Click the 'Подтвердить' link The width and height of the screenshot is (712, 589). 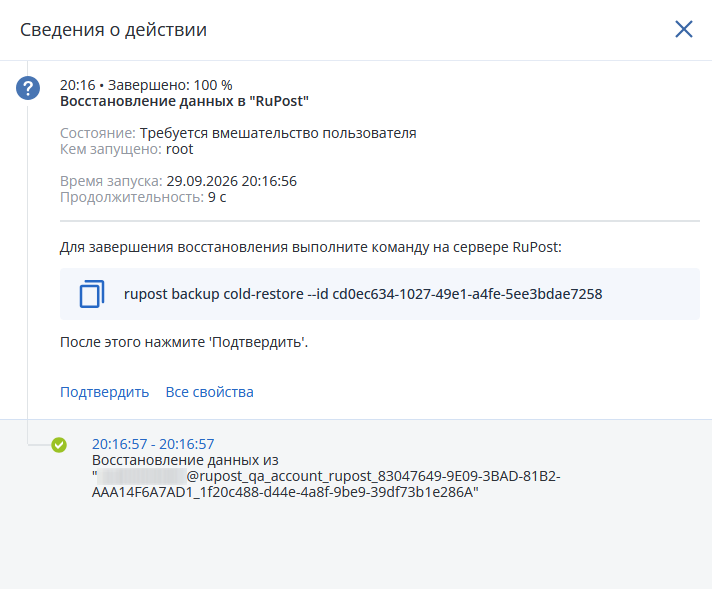click(104, 392)
